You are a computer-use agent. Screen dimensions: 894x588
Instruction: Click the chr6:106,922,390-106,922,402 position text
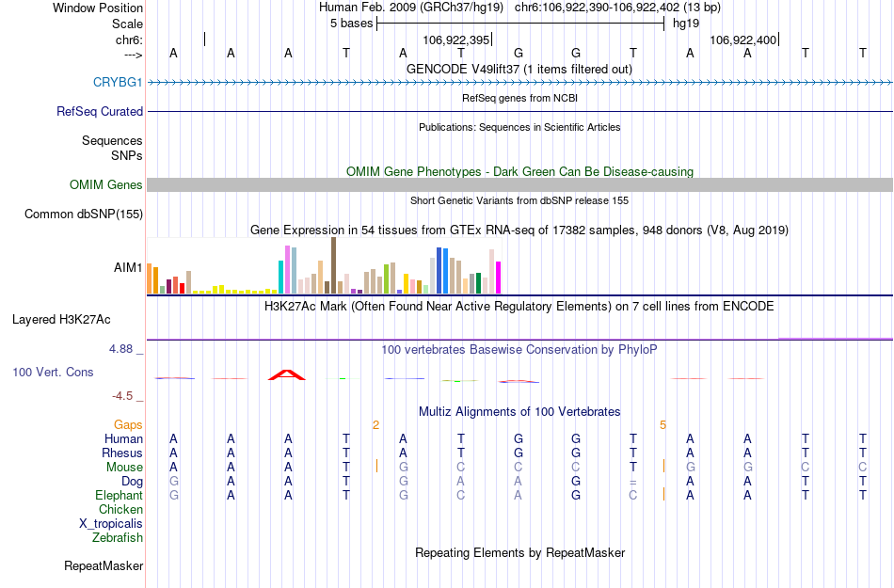[x=617, y=8]
